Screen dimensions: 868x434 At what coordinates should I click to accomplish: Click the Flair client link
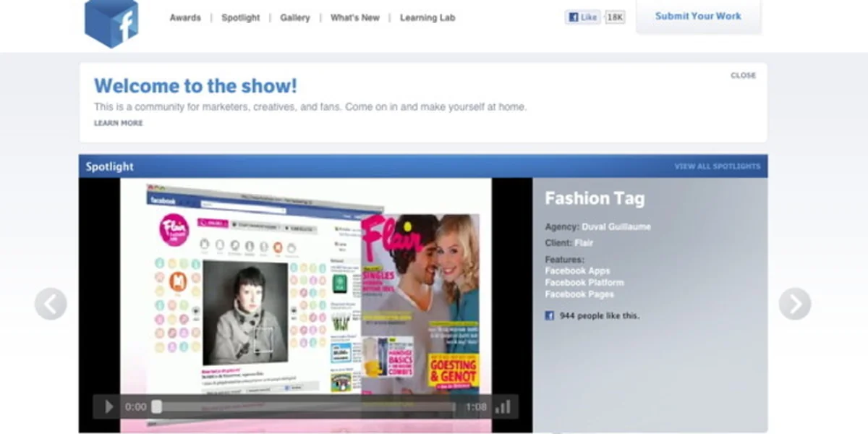[x=584, y=243]
